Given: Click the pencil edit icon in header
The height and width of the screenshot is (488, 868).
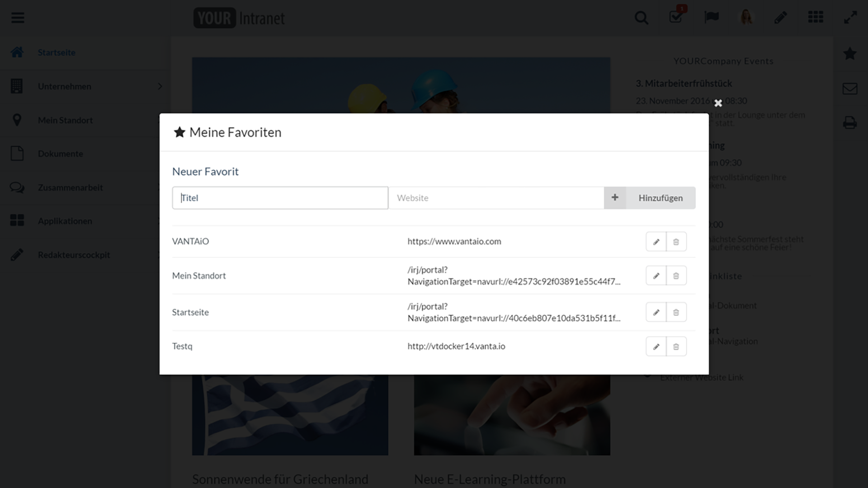Looking at the screenshot, I should 781,17.
